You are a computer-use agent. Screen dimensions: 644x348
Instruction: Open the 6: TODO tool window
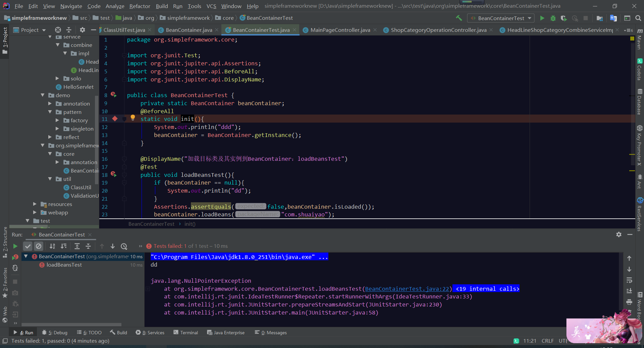(89, 333)
